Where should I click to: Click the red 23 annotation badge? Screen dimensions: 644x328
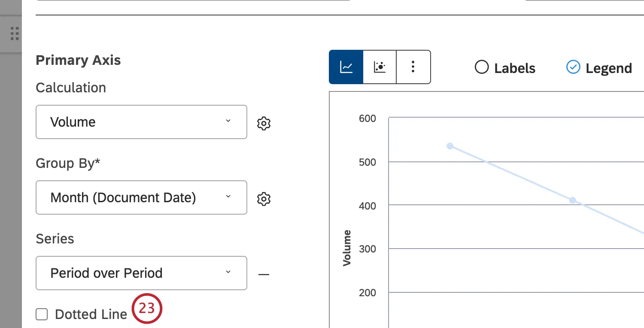[x=146, y=308]
